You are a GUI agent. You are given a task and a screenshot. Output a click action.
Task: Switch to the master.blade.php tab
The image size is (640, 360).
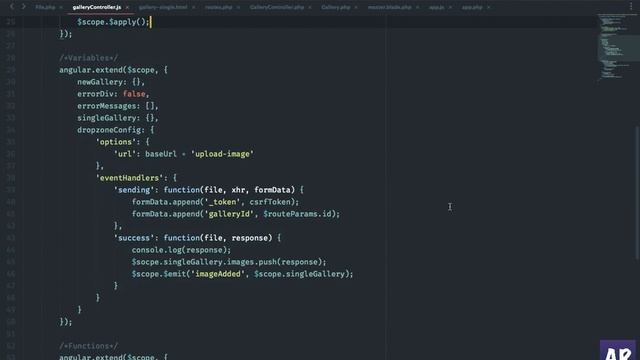pos(389,7)
